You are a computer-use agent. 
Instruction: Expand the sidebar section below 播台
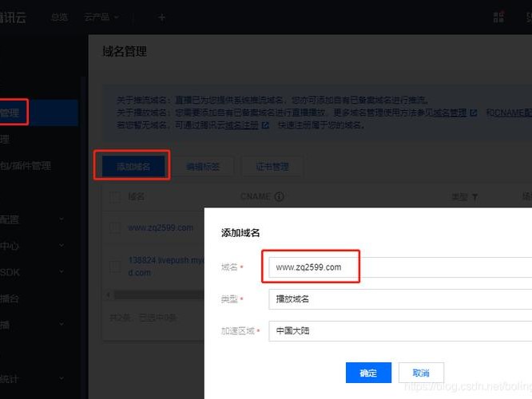(62, 325)
